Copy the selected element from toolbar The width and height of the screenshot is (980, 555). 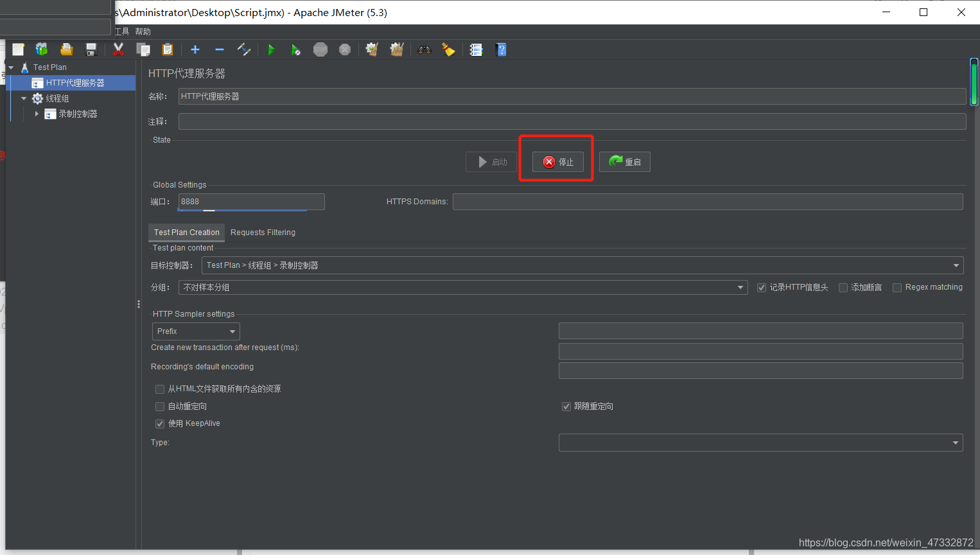[143, 49]
